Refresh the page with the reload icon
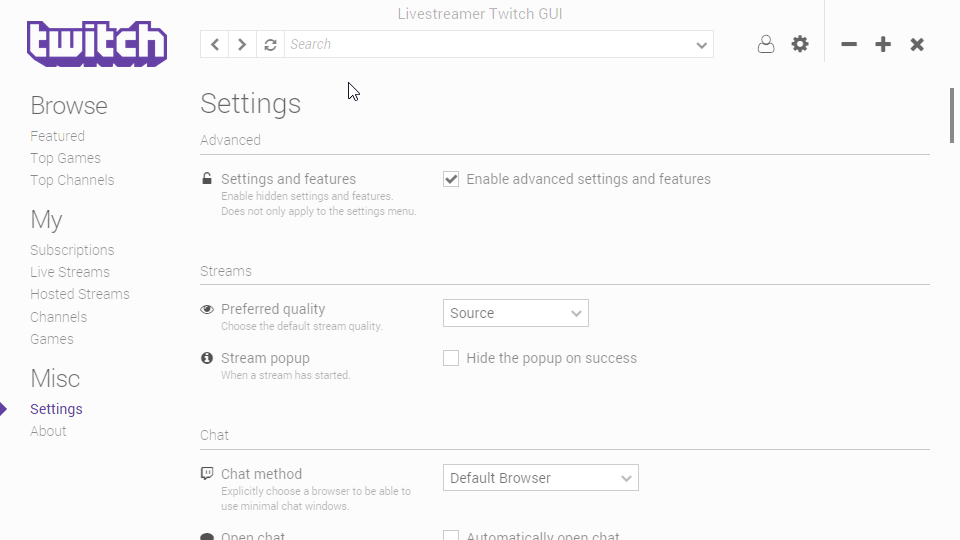This screenshot has width=960, height=540. (270, 44)
